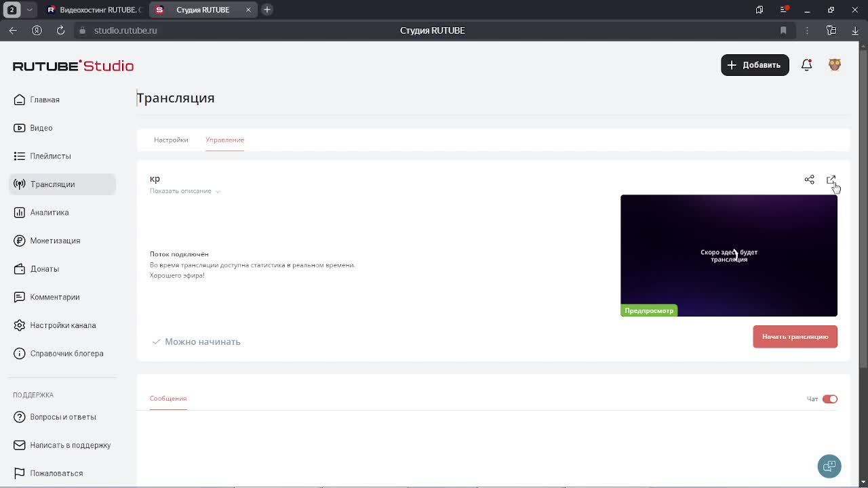868x488 pixels.
Task: Click the Справочник блогера info icon
Action: pos(19,354)
